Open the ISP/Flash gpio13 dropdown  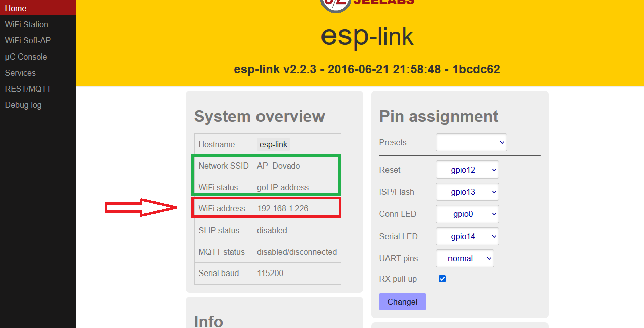point(467,192)
